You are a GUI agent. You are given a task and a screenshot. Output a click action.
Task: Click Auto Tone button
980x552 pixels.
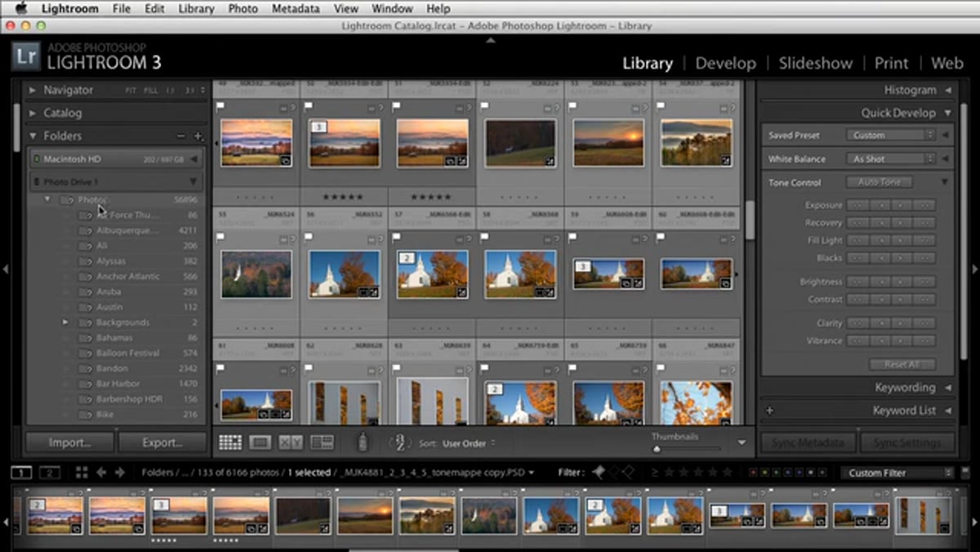[879, 182]
